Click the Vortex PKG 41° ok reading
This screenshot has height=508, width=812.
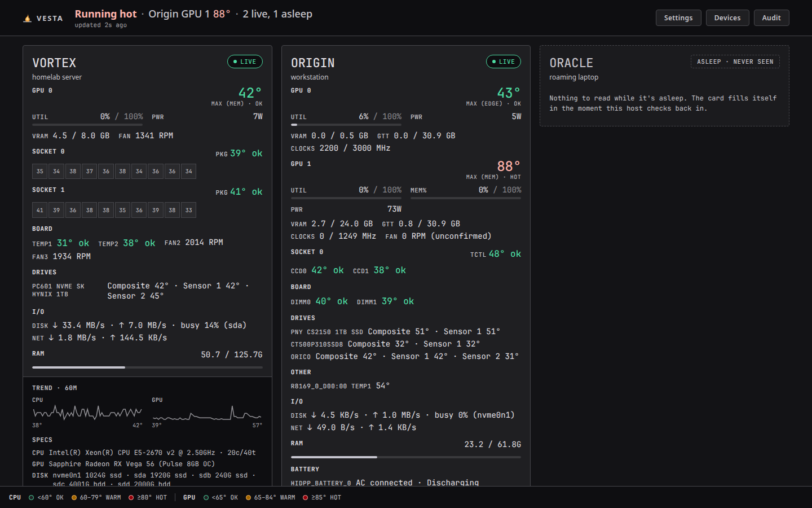239,192
